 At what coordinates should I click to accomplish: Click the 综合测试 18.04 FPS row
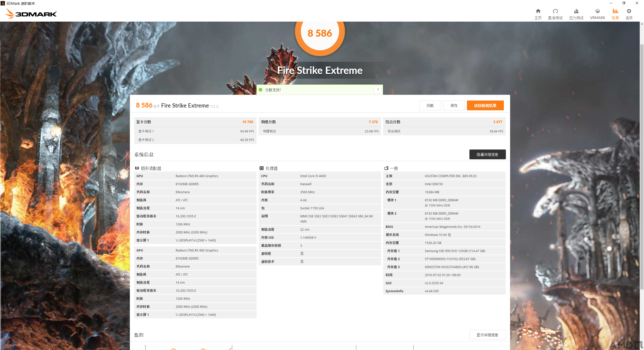444,131
